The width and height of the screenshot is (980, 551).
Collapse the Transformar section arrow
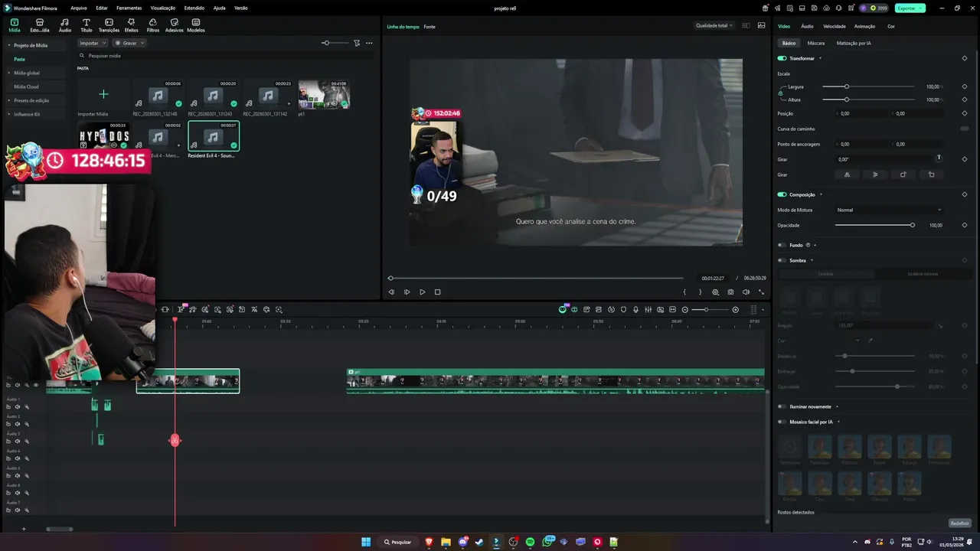tap(820, 58)
